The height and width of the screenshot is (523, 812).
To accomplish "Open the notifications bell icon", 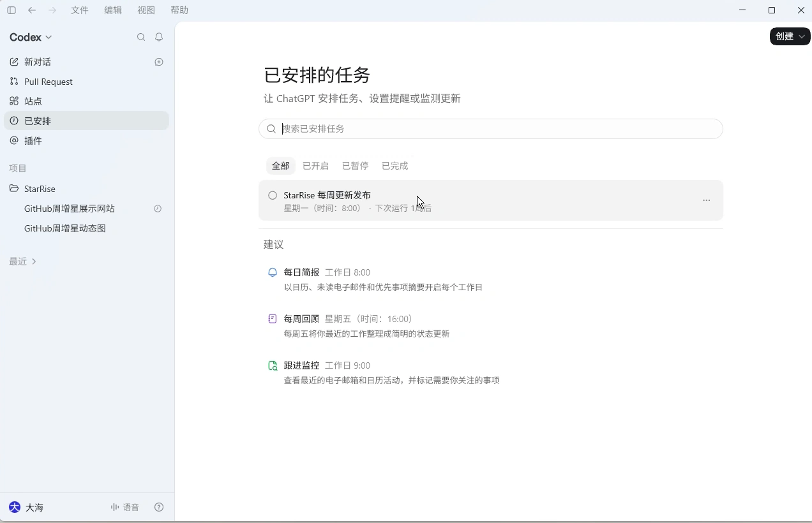I will [159, 37].
